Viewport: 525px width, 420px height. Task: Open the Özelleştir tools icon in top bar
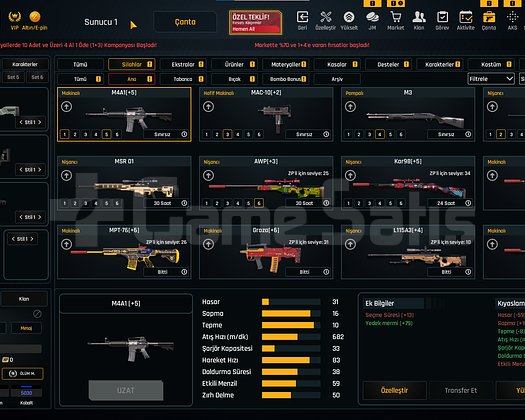tap(325, 20)
